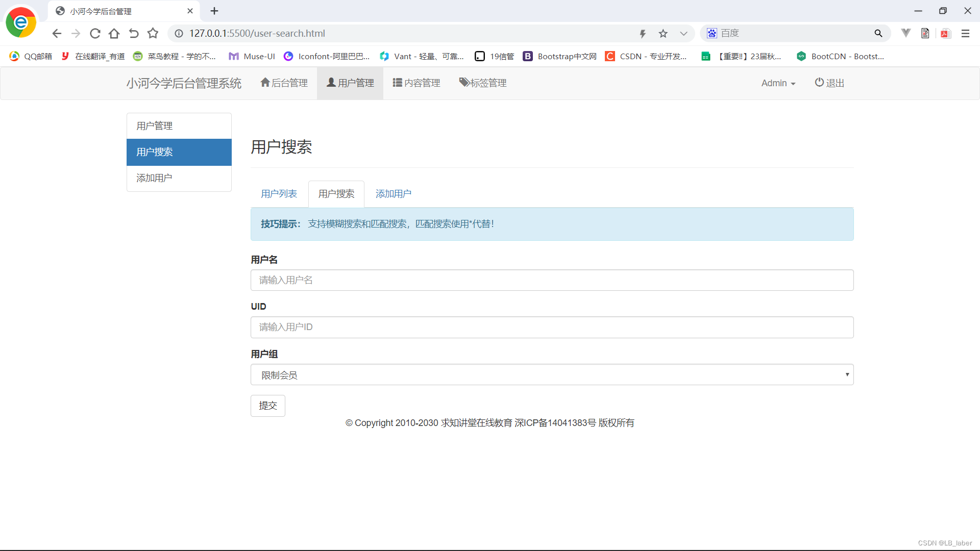The height and width of the screenshot is (551, 980).
Task: Restore down the browser window
Action: tap(943, 11)
